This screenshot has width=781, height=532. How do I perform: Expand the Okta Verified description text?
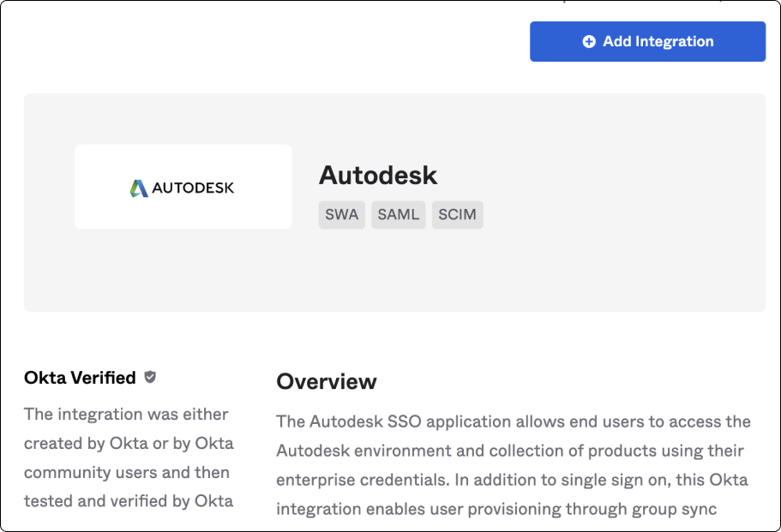[x=127, y=457]
